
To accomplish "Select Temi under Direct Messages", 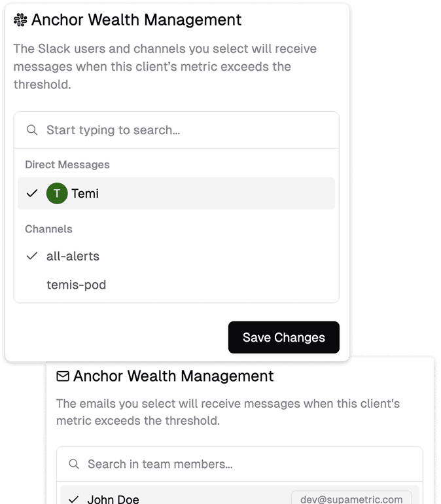I will click(85, 194).
